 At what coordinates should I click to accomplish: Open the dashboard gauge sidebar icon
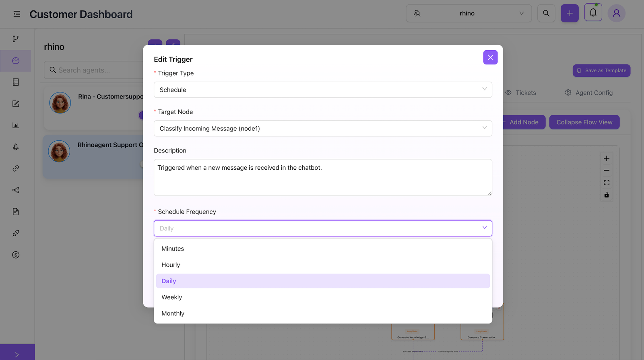(16, 61)
